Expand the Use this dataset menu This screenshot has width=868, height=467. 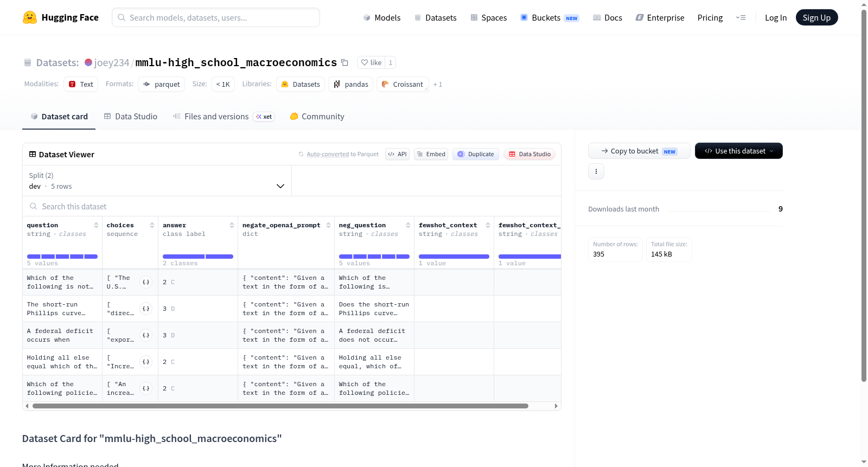(739, 151)
